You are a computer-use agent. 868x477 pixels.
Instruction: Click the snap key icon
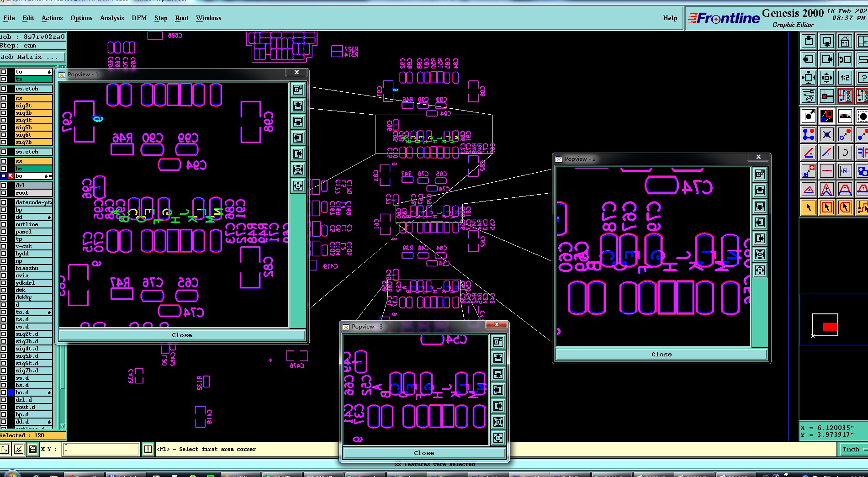pyautogui.click(x=827, y=96)
